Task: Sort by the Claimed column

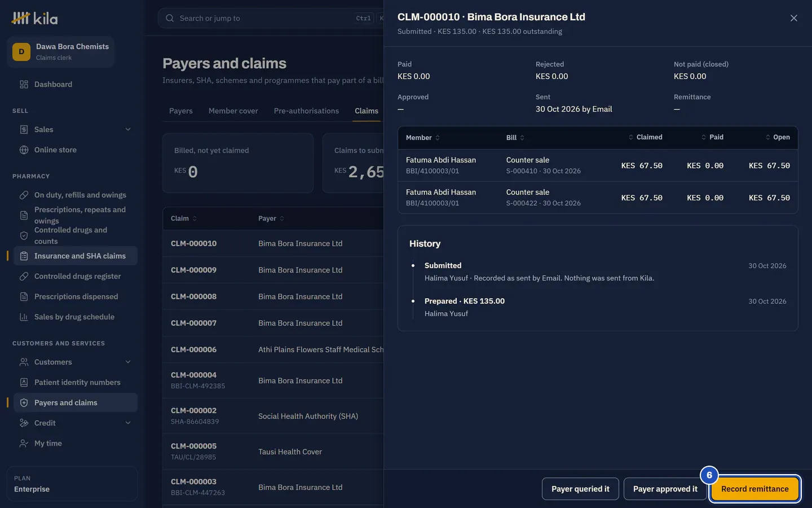Action: coord(645,137)
